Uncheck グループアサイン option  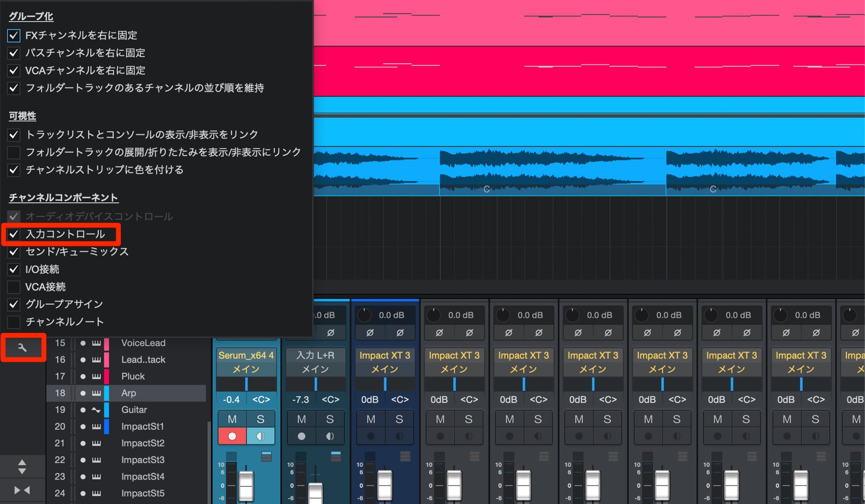point(14,304)
